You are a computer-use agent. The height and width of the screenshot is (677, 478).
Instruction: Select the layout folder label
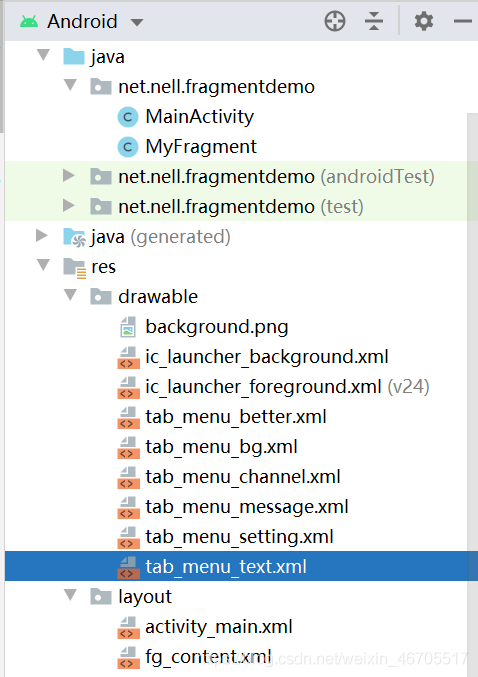[x=145, y=597]
